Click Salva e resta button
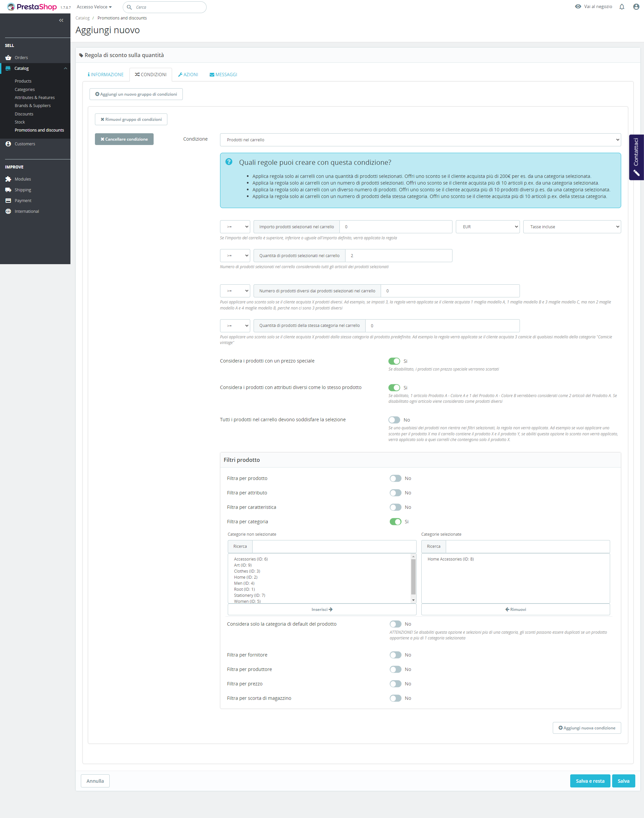Screen dimensions: 644x818 pyautogui.click(x=590, y=781)
